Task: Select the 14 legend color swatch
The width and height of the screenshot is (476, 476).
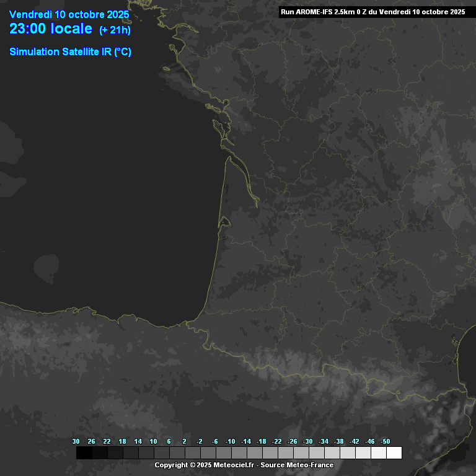Action: 146,453
